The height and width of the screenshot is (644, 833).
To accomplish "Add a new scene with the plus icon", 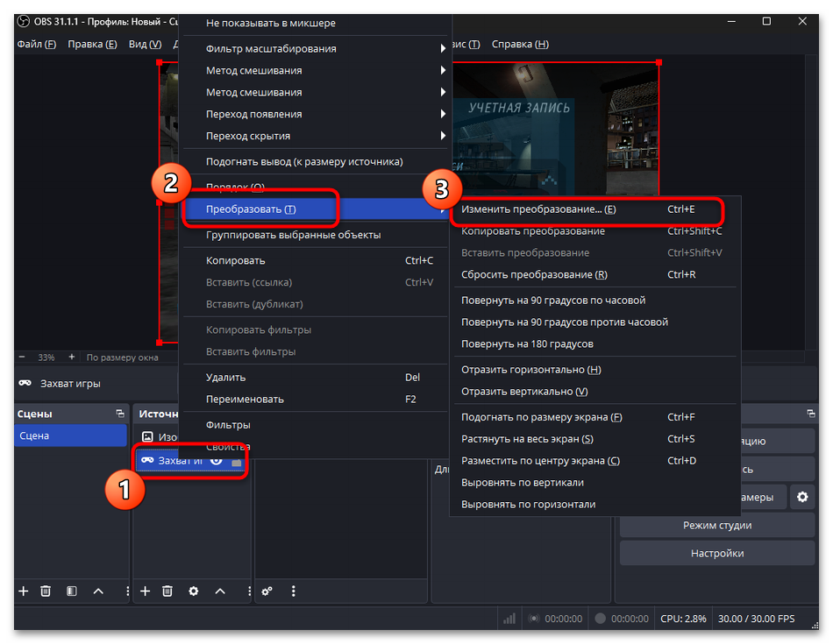I will (23, 591).
